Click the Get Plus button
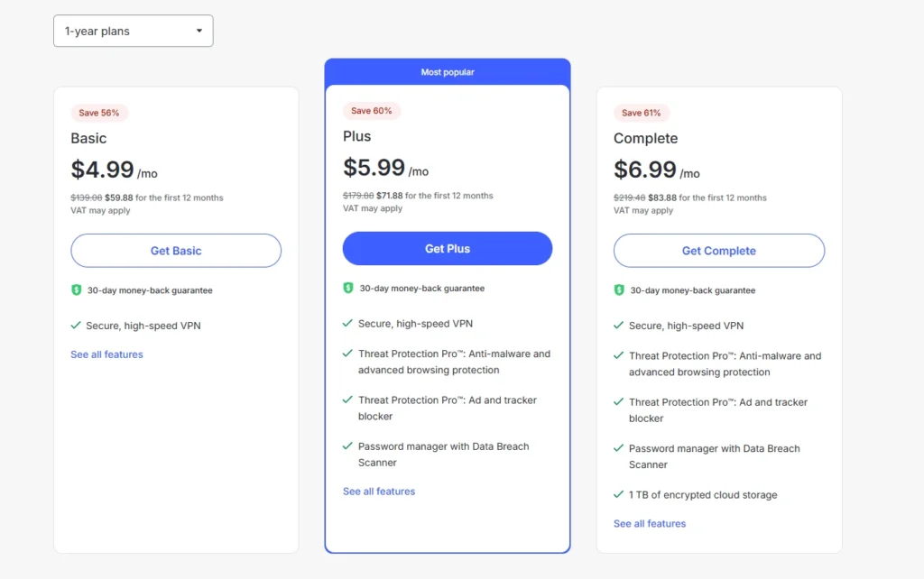 [448, 249]
